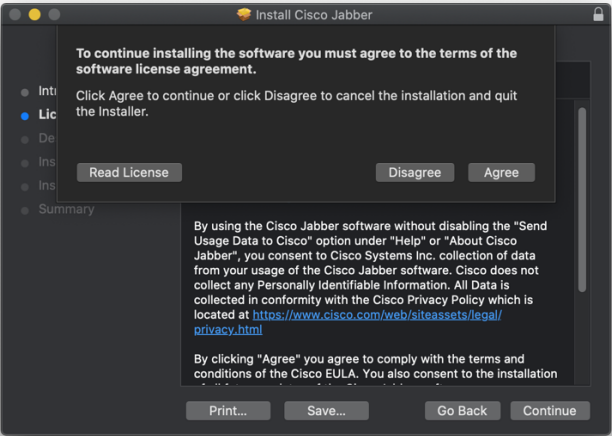This screenshot has height=436, width=612.
Task: Click the Continue button
Action: tap(550, 411)
